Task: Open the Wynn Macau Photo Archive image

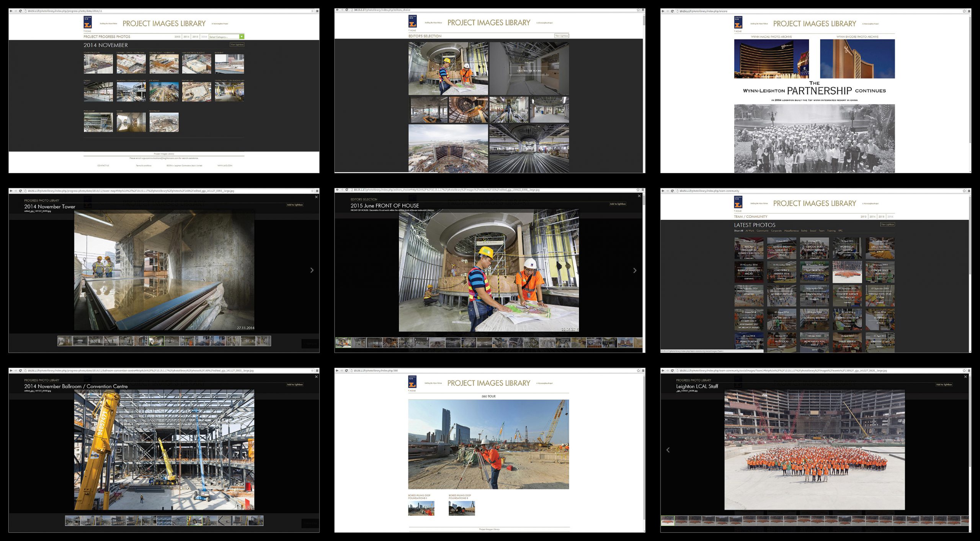Action: (x=771, y=59)
